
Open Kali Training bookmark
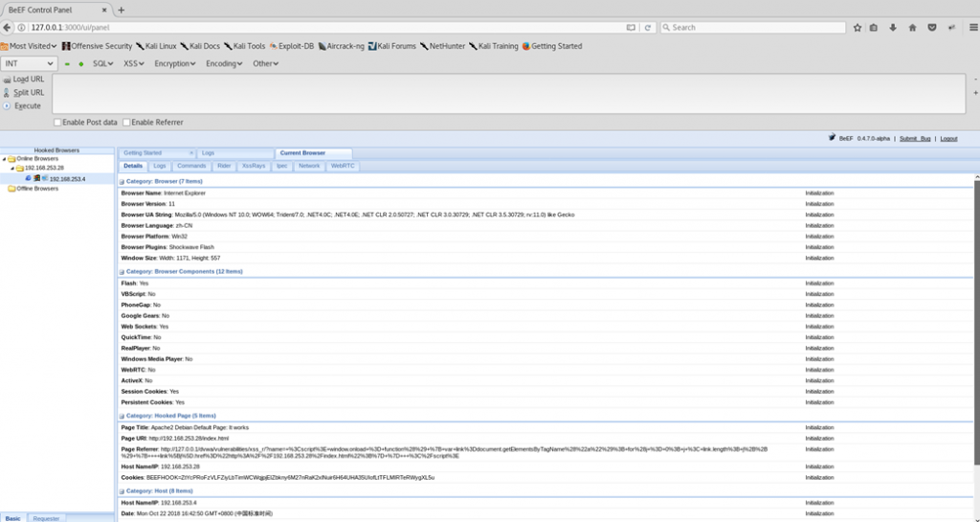click(494, 46)
